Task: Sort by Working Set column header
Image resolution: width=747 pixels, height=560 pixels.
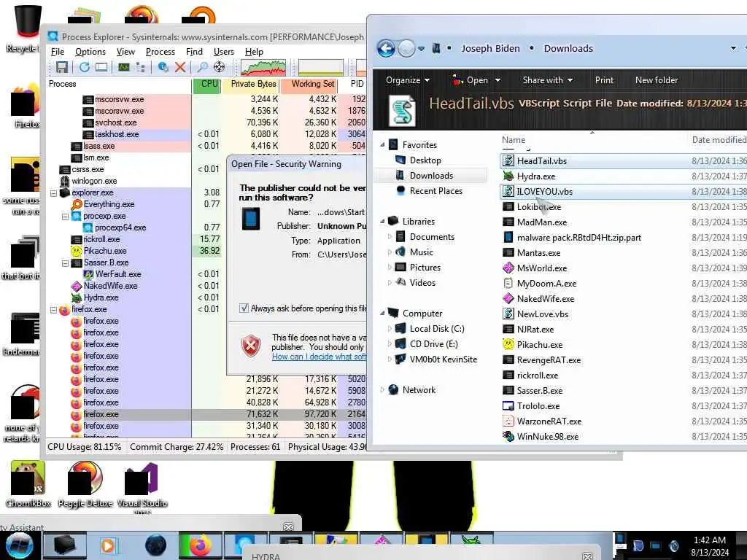Action: point(309,85)
